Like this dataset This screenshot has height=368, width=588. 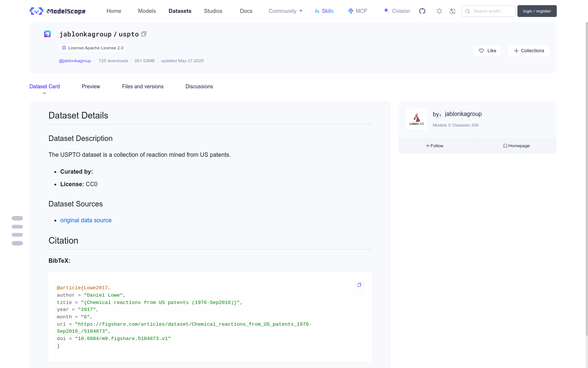tap(487, 51)
